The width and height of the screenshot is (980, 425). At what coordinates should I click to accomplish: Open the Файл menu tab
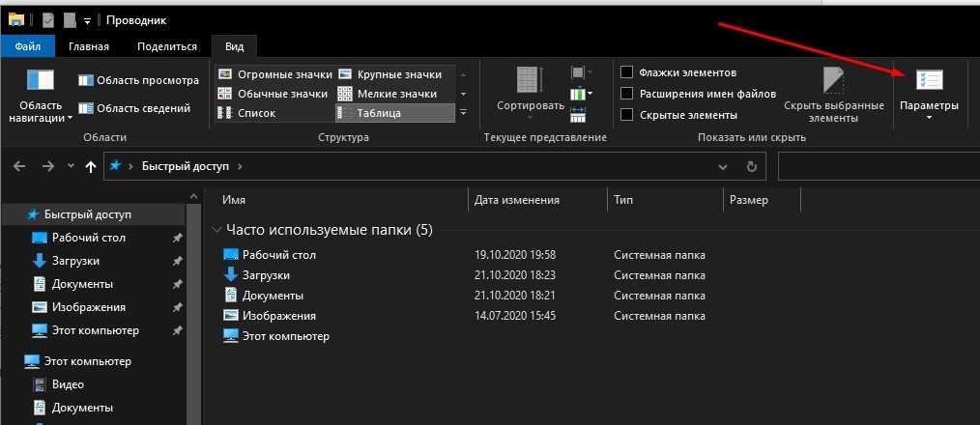point(28,46)
